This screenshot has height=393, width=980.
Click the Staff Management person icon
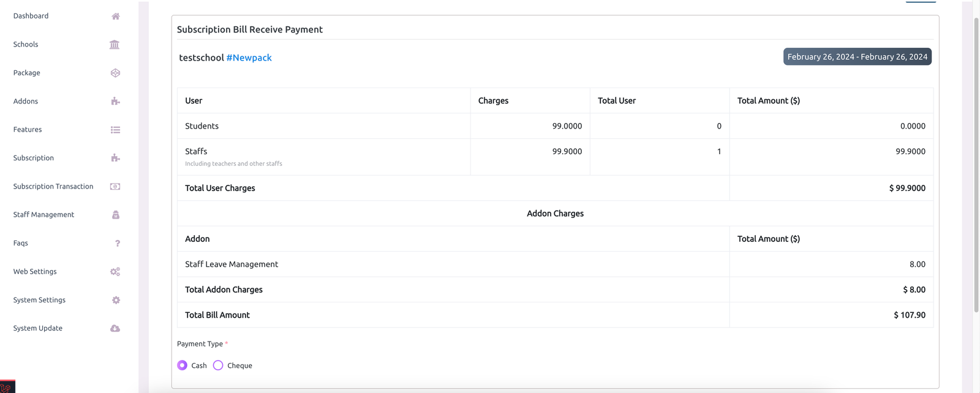[x=115, y=215]
